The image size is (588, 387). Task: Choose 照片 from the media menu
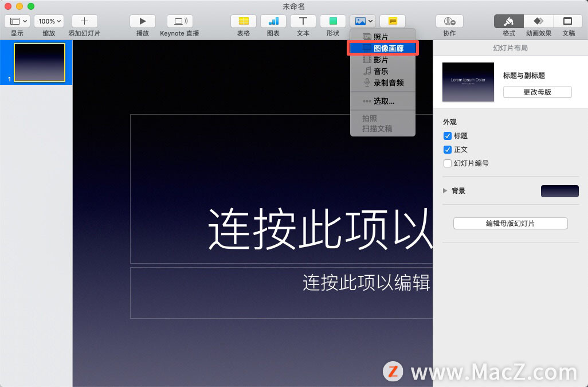[x=382, y=37]
